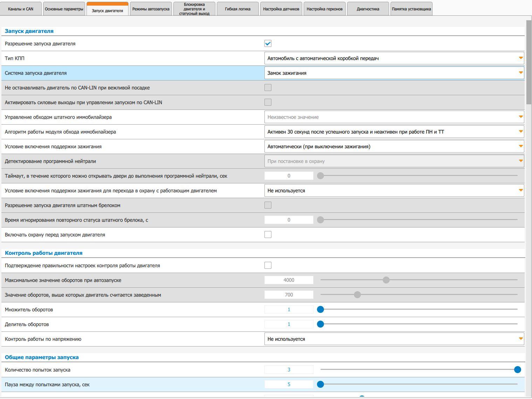This screenshot has width=532, height=399.
Task: Switch to Основные параметры tab
Action: (64, 9)
